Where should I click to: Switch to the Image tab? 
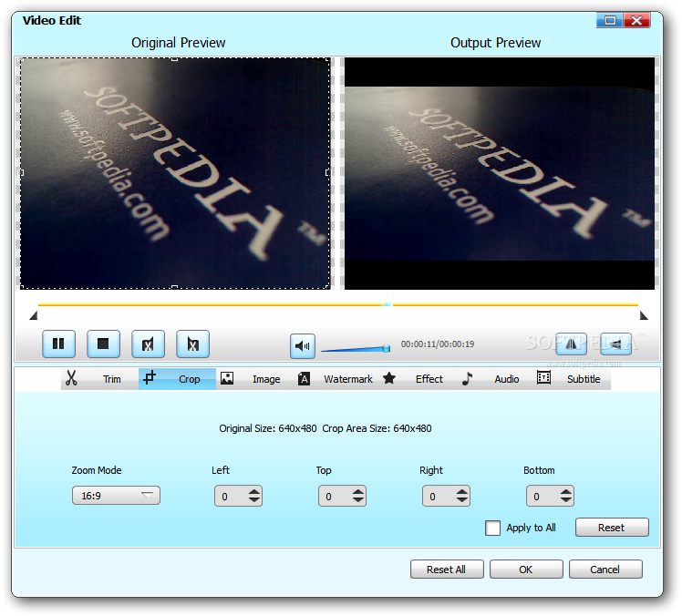[x=266, y=379]
